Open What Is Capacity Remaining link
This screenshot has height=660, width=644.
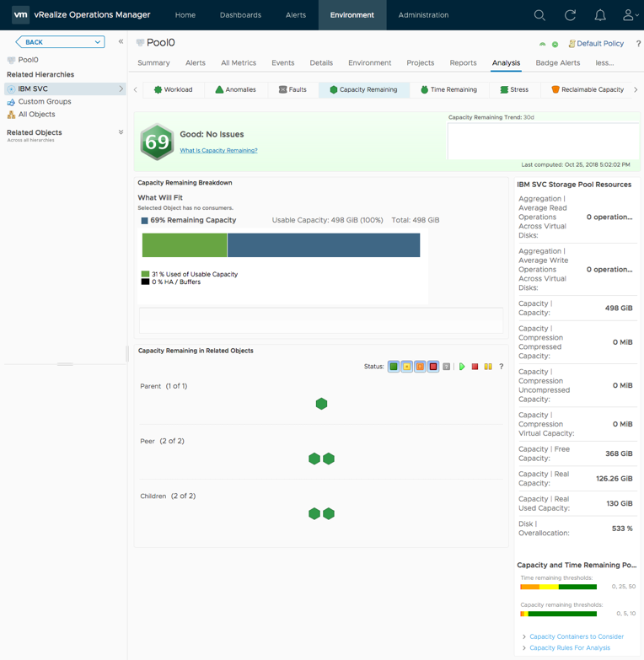(218, 150)
